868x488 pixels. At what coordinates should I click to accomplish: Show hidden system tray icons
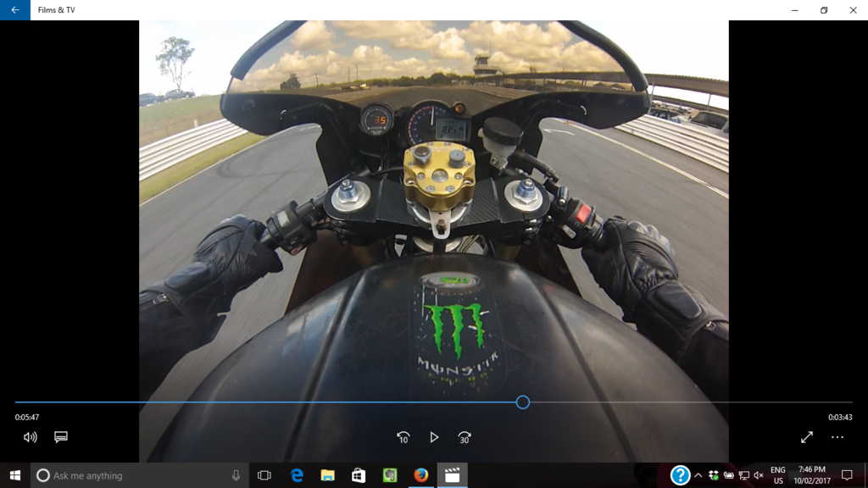pos(698,475)
